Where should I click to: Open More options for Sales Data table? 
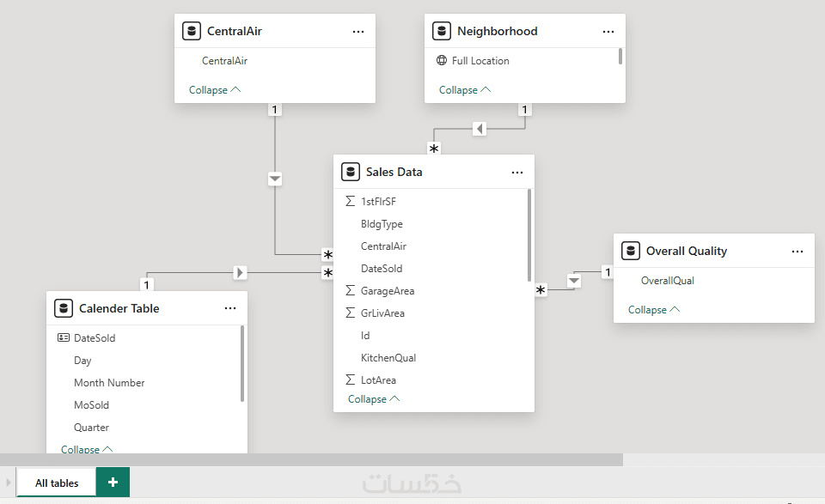(x=517, y=173)
